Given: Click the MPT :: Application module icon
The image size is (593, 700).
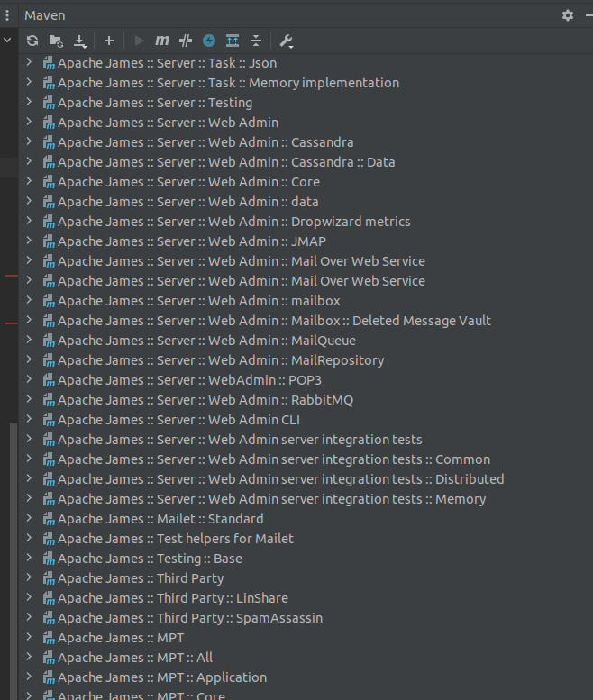Looking at the screenshot, I should point(49,677).
